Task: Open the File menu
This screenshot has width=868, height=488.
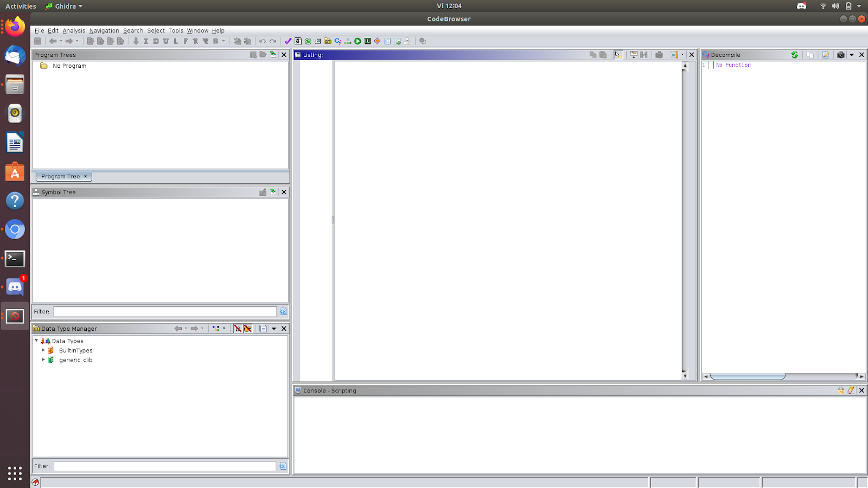Action: tap(39, 31)
